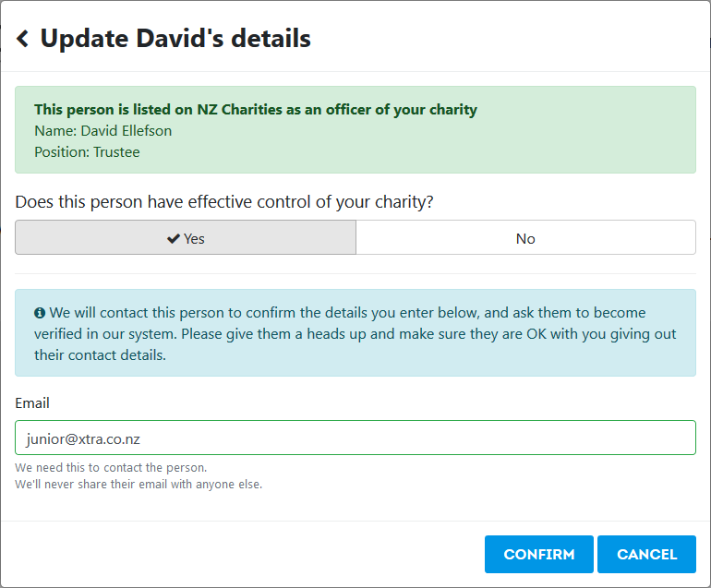The width and height of the screenshot is (711, 588).
Task: Click the effective control question label
Action: coord(224,202)
